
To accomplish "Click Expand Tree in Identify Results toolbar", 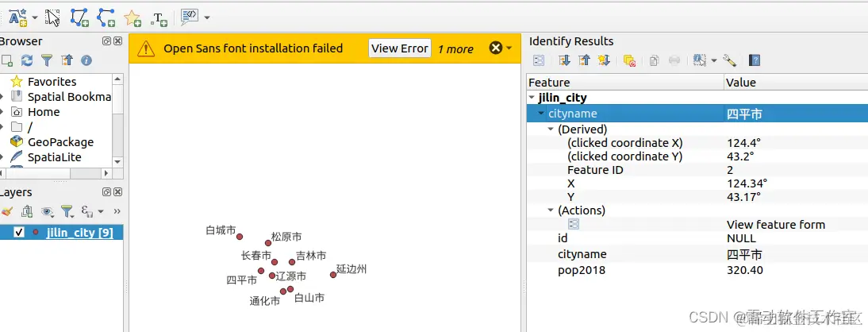I will click(564, 60).
